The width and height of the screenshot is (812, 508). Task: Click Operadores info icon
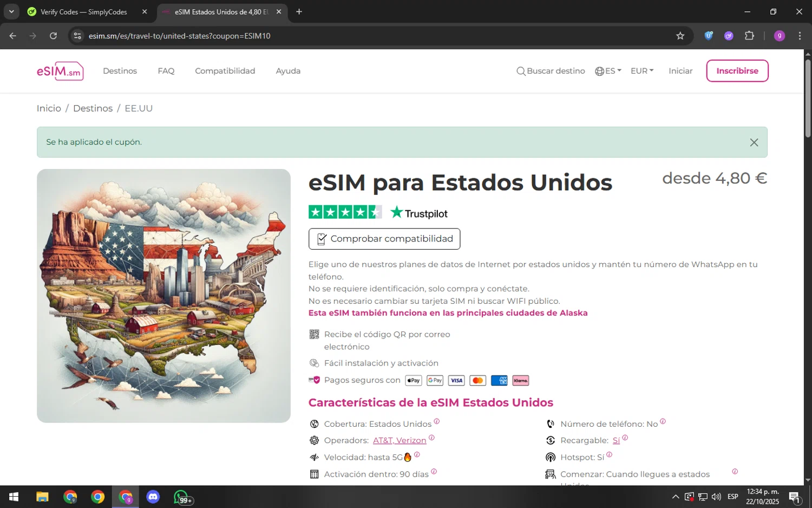tap(431, 437)
